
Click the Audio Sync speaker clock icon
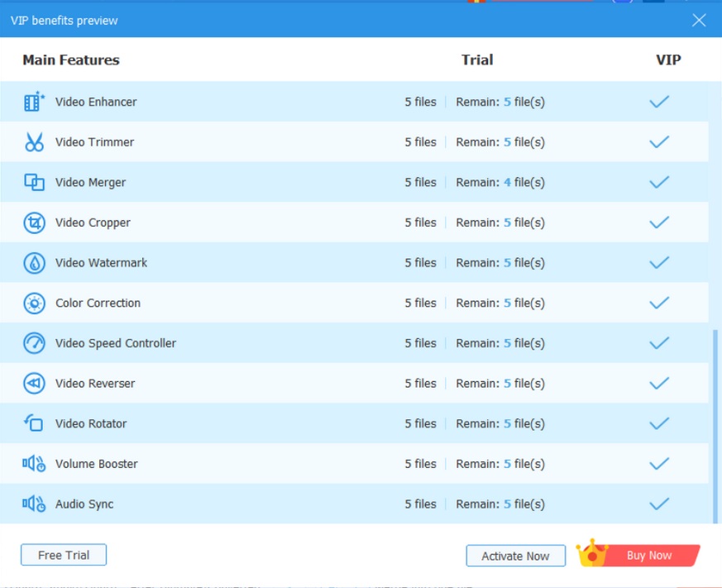[34, 504]
